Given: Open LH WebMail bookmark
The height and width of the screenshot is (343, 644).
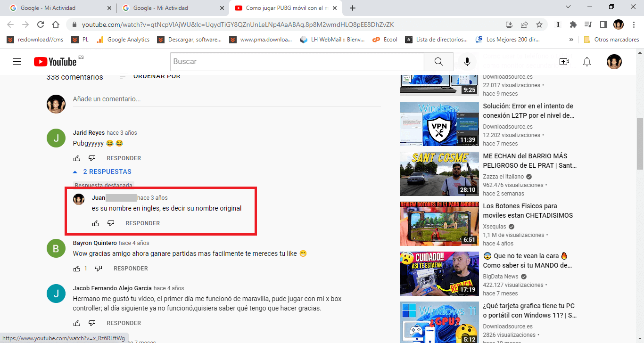Looking at the screenshot, I should coord(332,40).
